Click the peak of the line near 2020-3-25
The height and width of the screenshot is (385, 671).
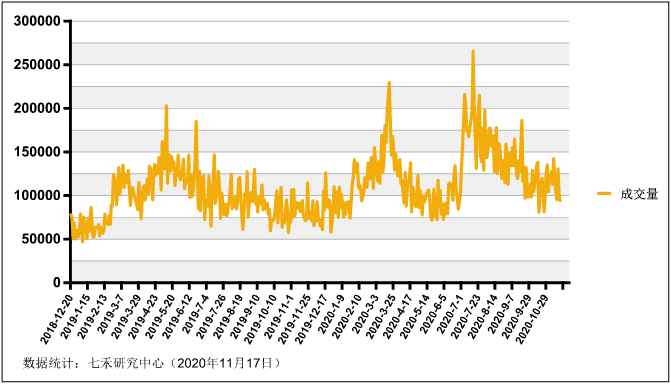[x=389, y=83]
